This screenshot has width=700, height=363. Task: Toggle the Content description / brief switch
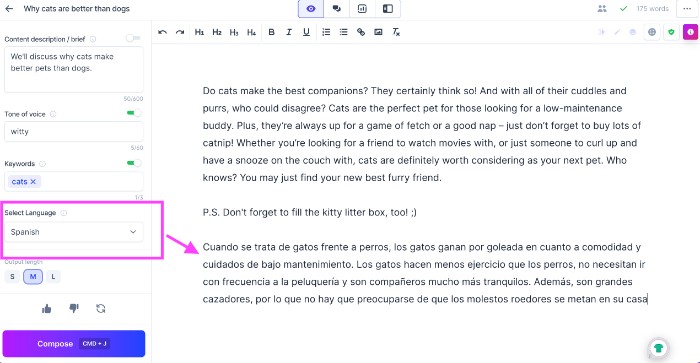coord(133,38)
